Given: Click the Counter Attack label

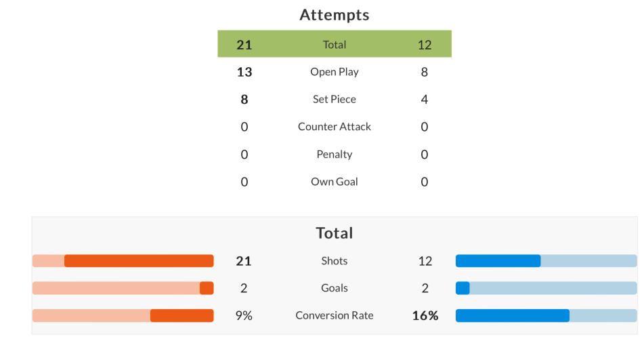Looking at the screenshot, I should coord(335,127).
